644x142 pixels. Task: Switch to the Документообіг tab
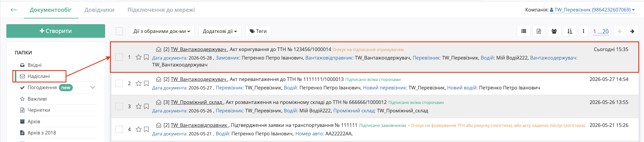point(51,10)
